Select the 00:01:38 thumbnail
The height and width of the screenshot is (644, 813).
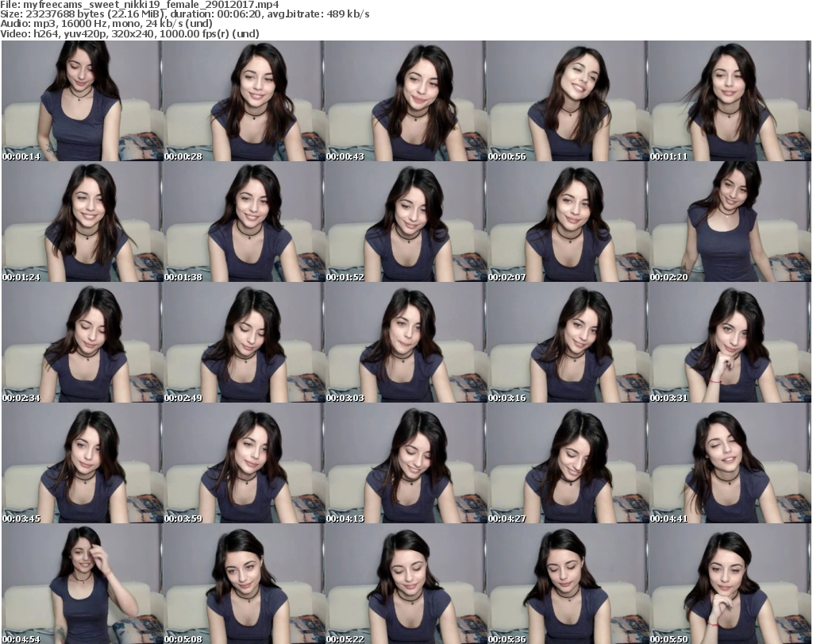click(x=243, y=222)
